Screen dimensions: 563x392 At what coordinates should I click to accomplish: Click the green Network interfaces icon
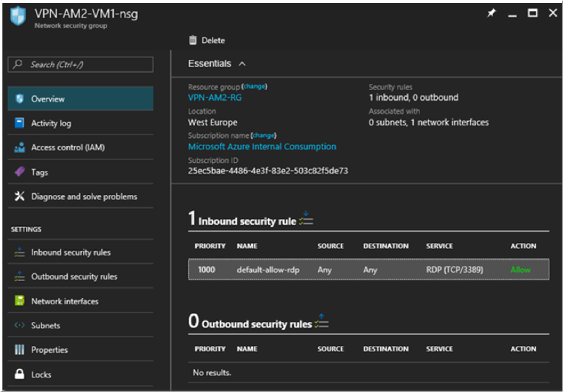click(19, 301)
